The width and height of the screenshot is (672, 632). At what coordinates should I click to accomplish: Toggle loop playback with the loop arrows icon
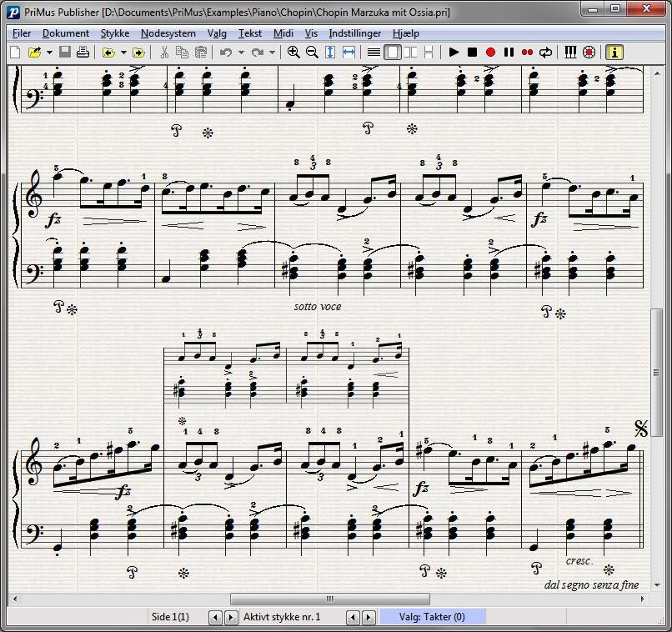[x=545, y=53]
